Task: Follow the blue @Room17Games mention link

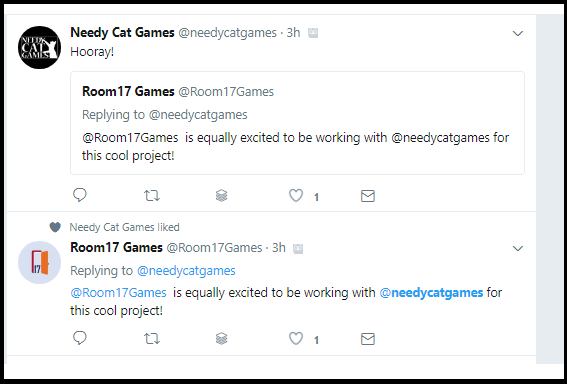Action: pyautogui.click(x=118, y=293)
